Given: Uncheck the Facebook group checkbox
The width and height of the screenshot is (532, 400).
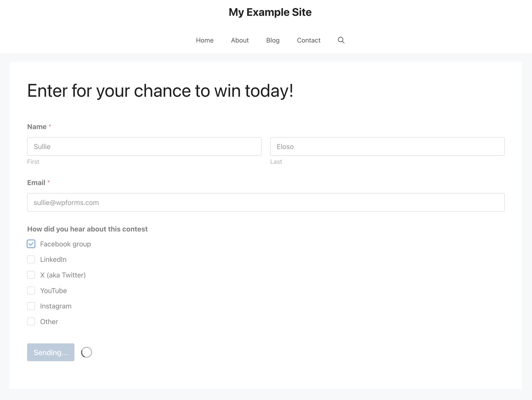Looking at the screenshot, I should (31, 244).
